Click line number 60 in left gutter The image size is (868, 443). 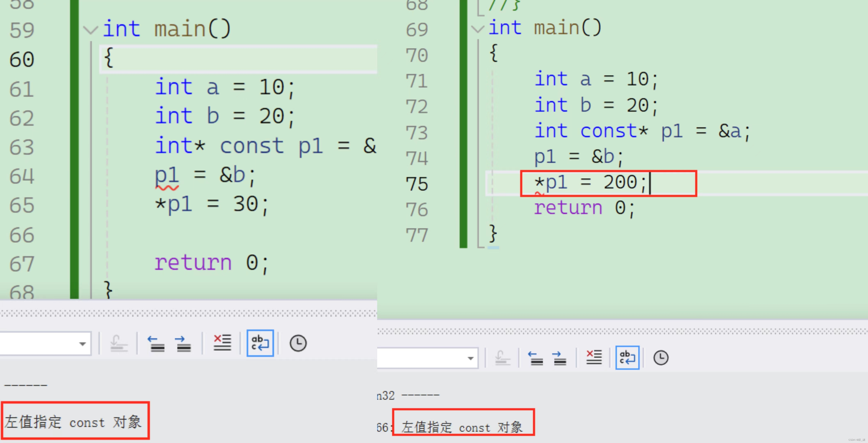[22, 60]
